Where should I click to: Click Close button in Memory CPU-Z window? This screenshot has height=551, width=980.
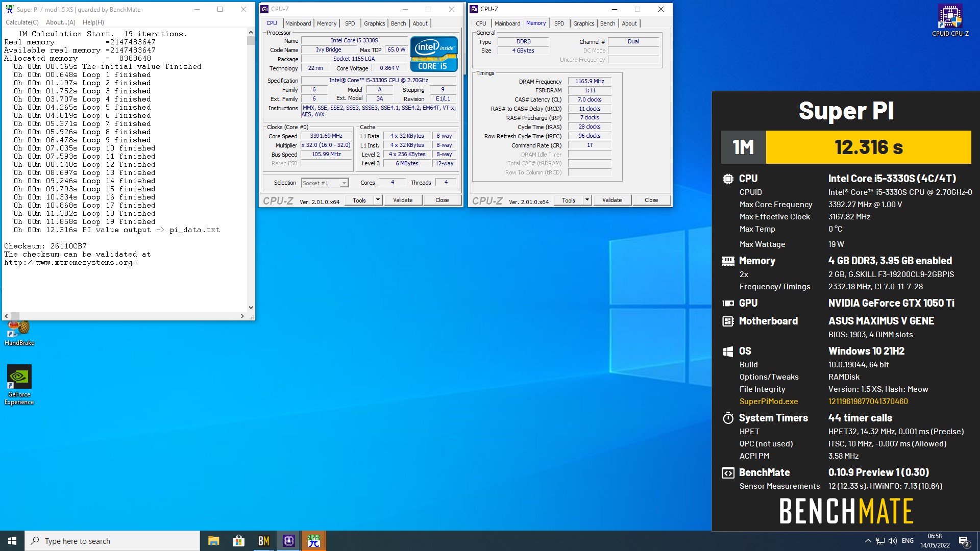click(x=651, y=200)
